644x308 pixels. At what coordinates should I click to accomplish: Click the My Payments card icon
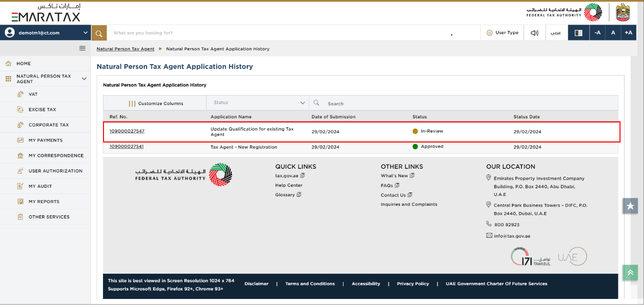[x=20, y=140]
